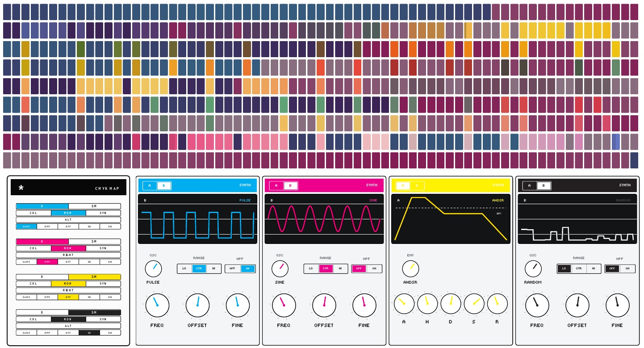Click the yellow attack knob labeled A
This screenshot has width=644, height=348.
(x=404, y=304)
